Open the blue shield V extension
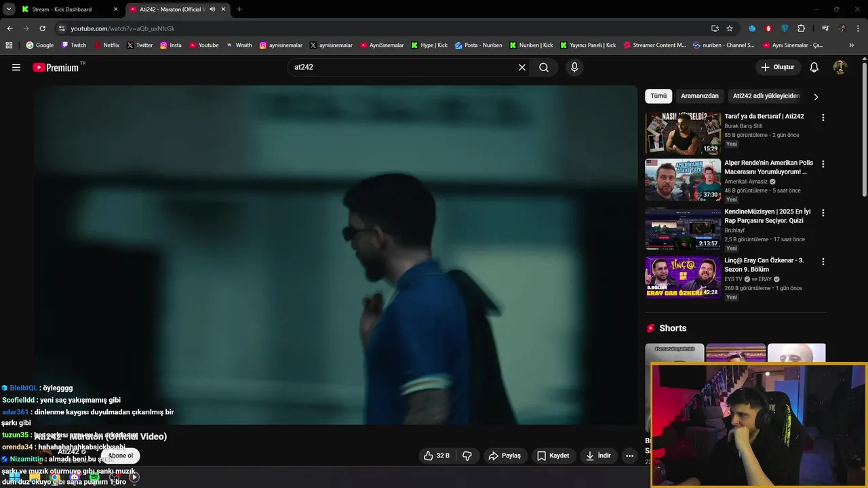The width and height of the screenshot is (868, 488). (785, 28)
